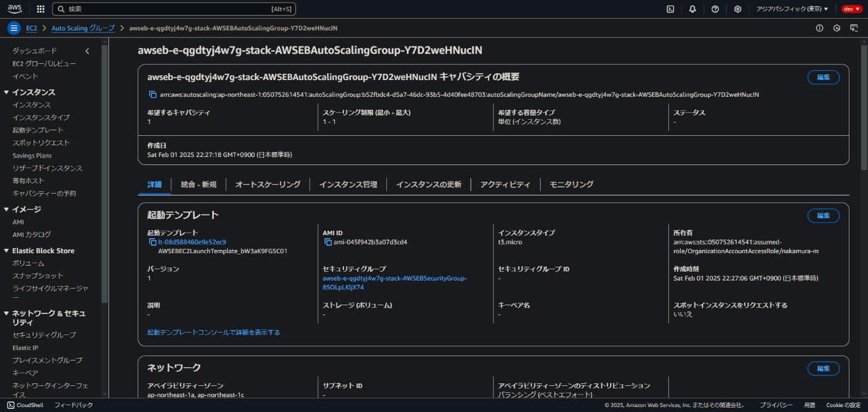Collapse the イメージ sidebar section
The width and height of the screenshot is (868, 412).
click(x=6, y=209)
